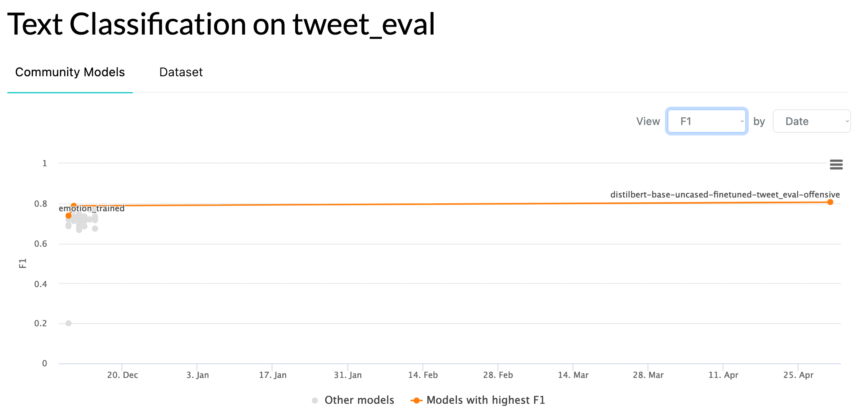Toggle the "Other models" legend series label
This screenshot has width=868, height=420.
pyautogui.click(x=359, y=400)
